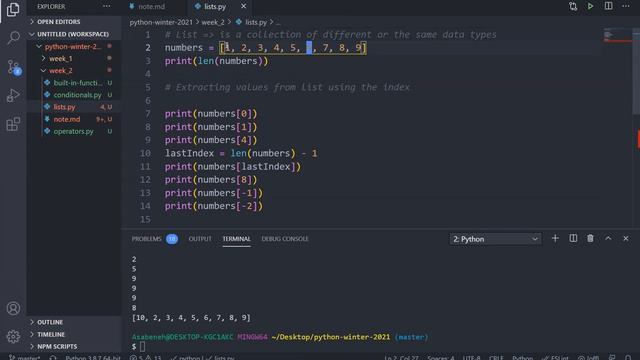Image resolution: width=640 pixels, height=360 pixels.
Task: Open the Extensions view
Action: click(x=13, y=124)
